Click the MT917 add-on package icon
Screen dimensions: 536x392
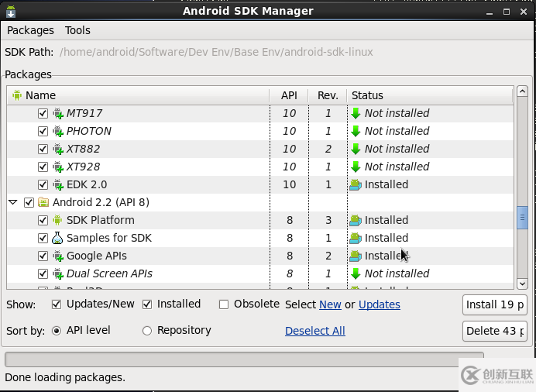pyautogui.click(x=58, y=113)
